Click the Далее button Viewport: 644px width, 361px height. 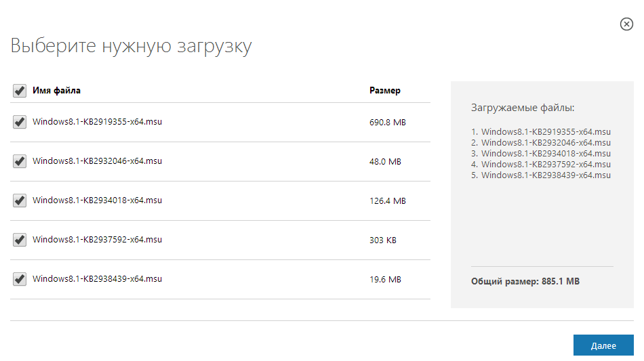coord(603,345)
